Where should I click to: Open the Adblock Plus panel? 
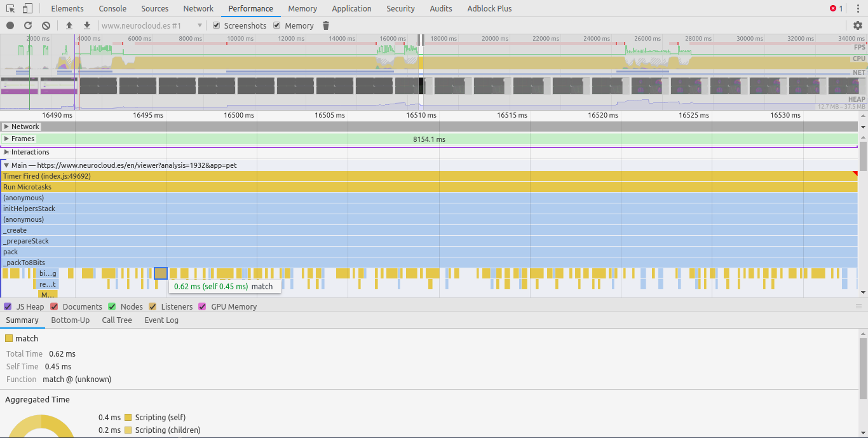pyautogui.click(x=489, y=8)
